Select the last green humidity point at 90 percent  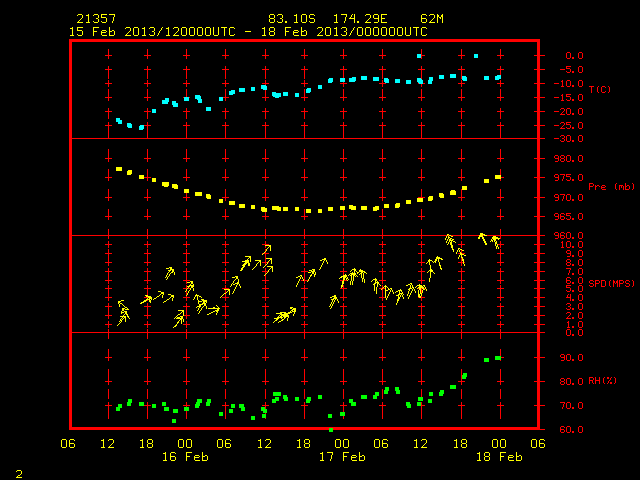pos(498,358)
